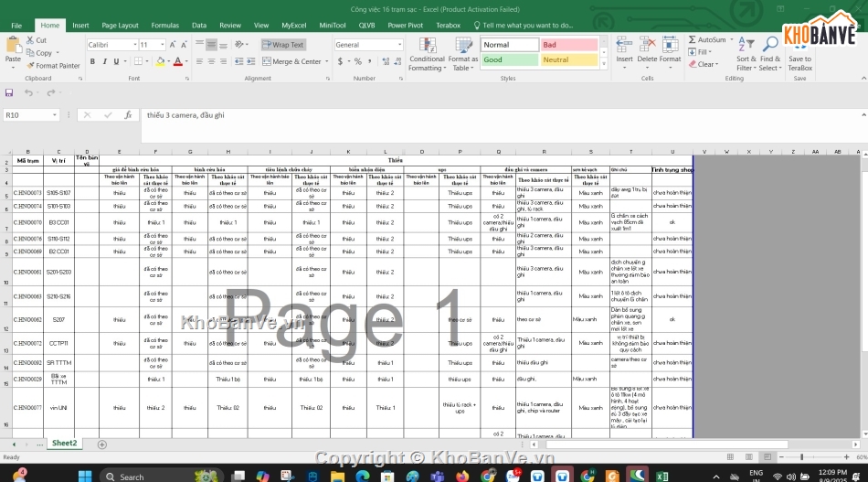Click AutoSum

tap(707, 40)
